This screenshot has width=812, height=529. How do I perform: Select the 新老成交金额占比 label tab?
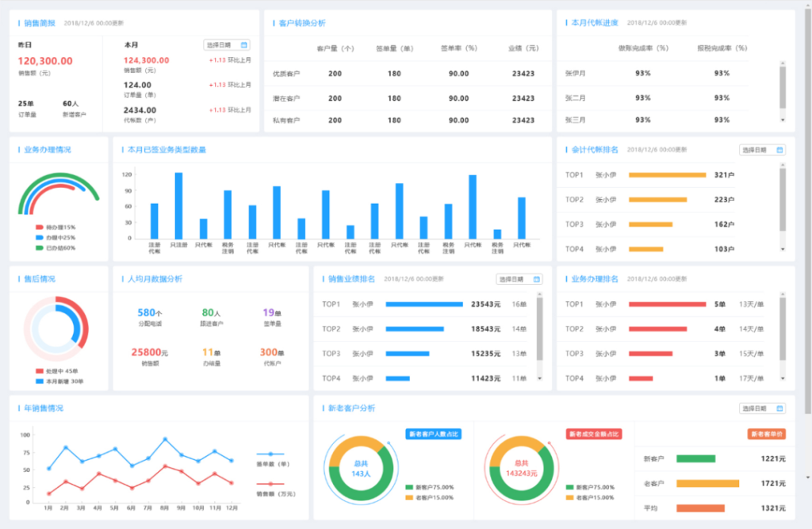(594, 434)
